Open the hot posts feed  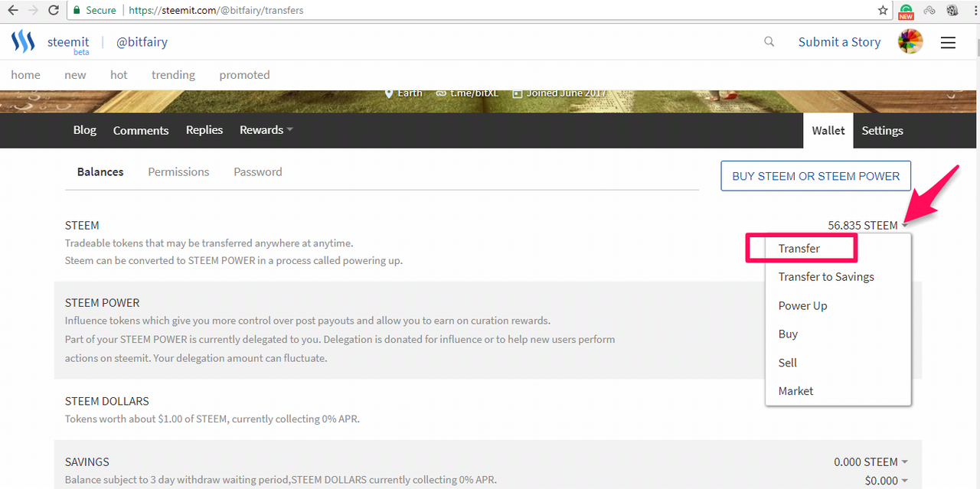pyautogui.click(x=119, y=75)
